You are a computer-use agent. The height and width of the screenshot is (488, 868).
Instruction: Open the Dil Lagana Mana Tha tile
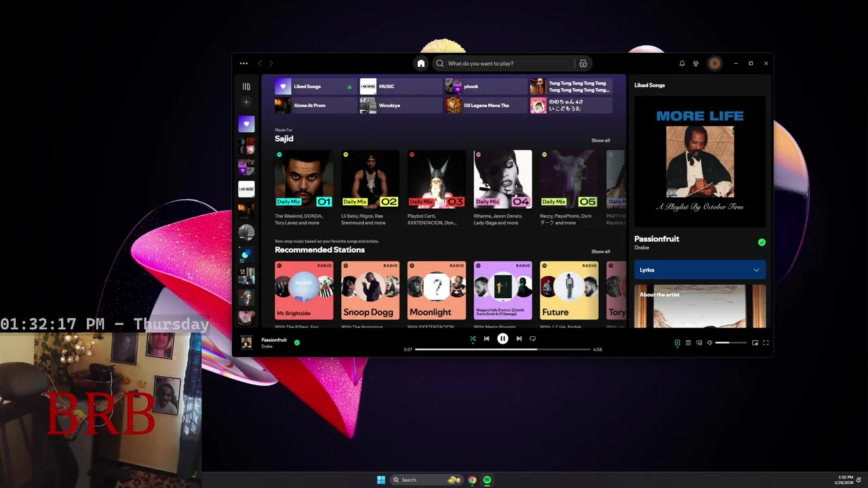(x=485, y=105)
